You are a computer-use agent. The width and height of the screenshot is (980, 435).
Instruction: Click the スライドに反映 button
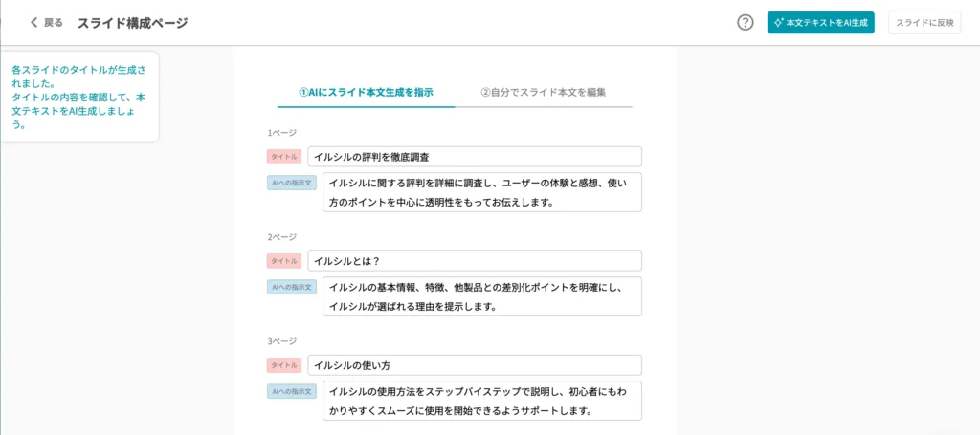(924, 22)
